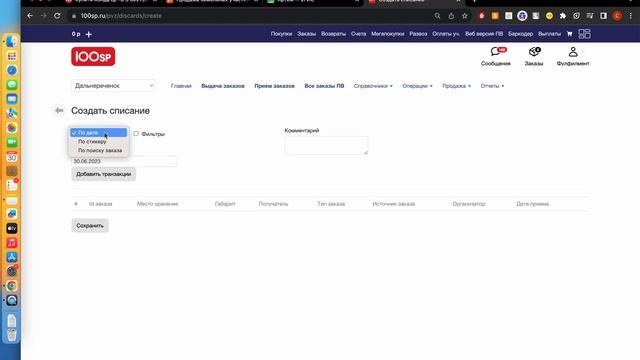Screen dimensions: 640x360
Task: Click Сохранить button
Action: pos(90,226)
